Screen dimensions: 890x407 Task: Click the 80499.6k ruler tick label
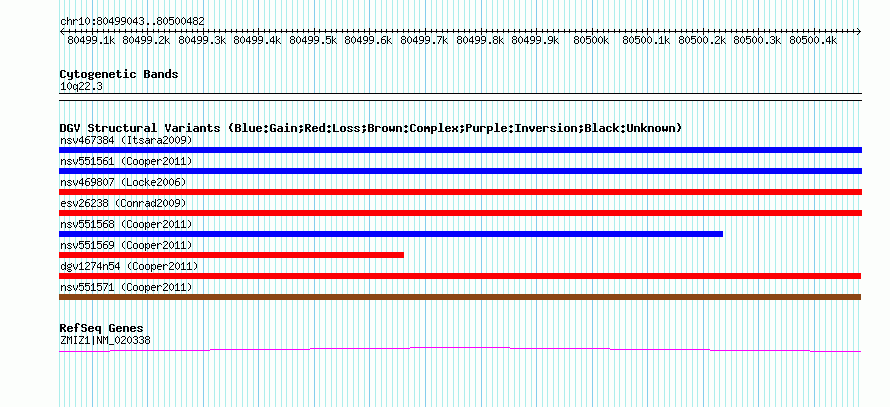click(369, 40)
